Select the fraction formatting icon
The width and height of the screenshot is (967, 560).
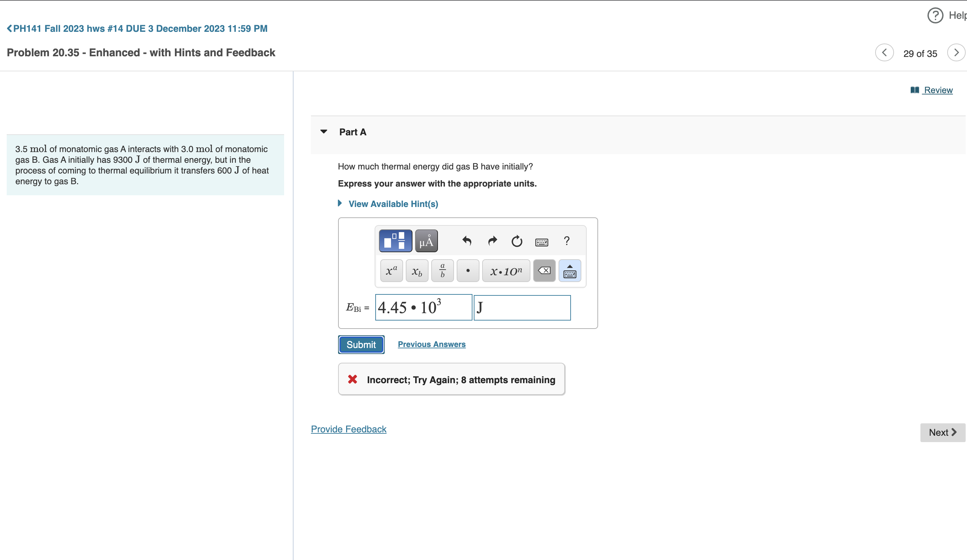[x=442, y=270]
